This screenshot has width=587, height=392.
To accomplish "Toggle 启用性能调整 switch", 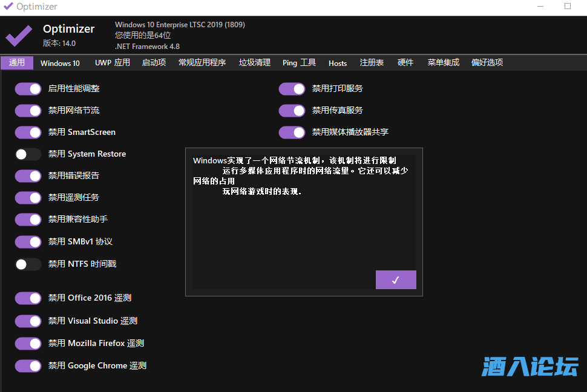I will (x=28, y=89).
